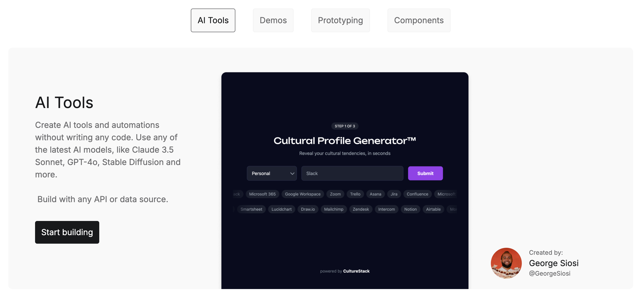The height and width of the screenshot is (296, 644).
Task: Click the Start building button
Action: [67, 232]
